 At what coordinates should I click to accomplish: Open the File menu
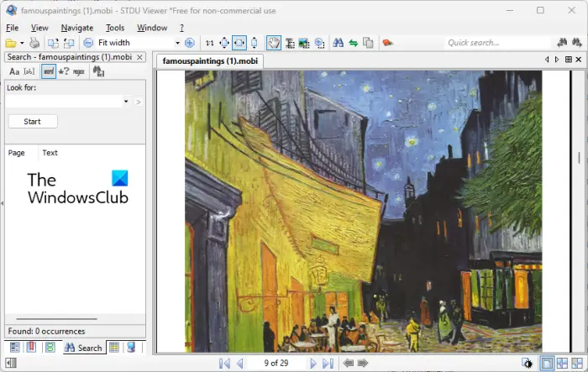pyautogui.click(x=12, y=28)
